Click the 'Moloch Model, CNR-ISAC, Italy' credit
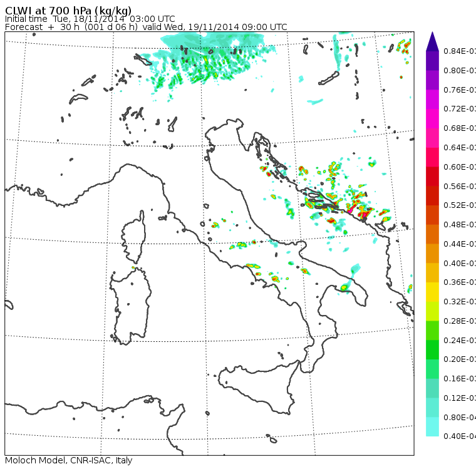This screenshot has height=469, width=476. (69, 460)
